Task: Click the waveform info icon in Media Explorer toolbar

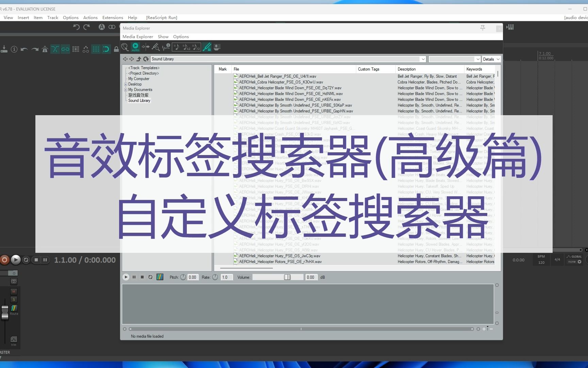Action: point(166,47)
